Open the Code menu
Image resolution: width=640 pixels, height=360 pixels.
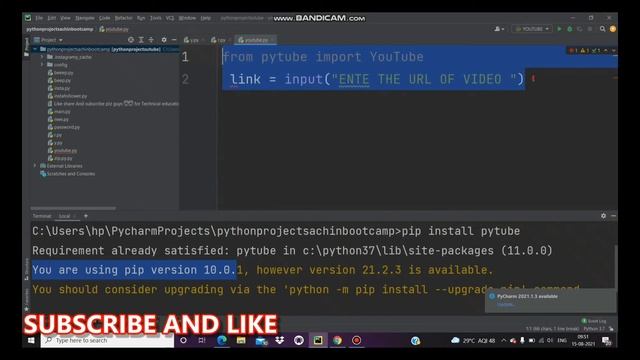[x=104, y=18]
